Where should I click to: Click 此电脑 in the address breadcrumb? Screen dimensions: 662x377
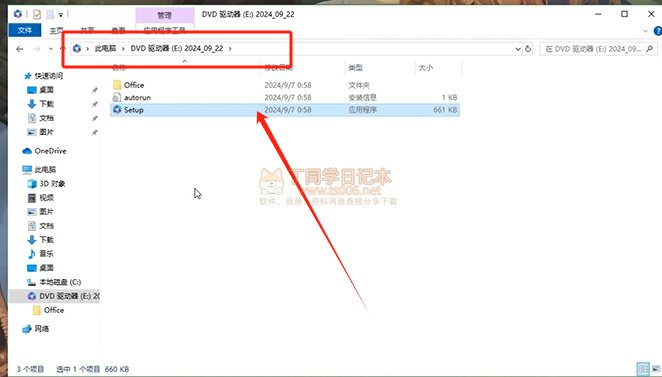pos(105,49)
